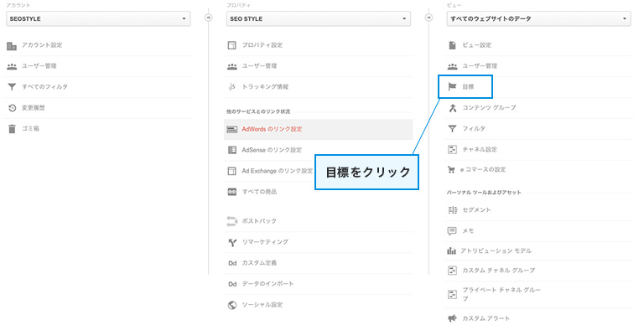Click the トラッキング情報 .js icon

click(x=232, y=86)
